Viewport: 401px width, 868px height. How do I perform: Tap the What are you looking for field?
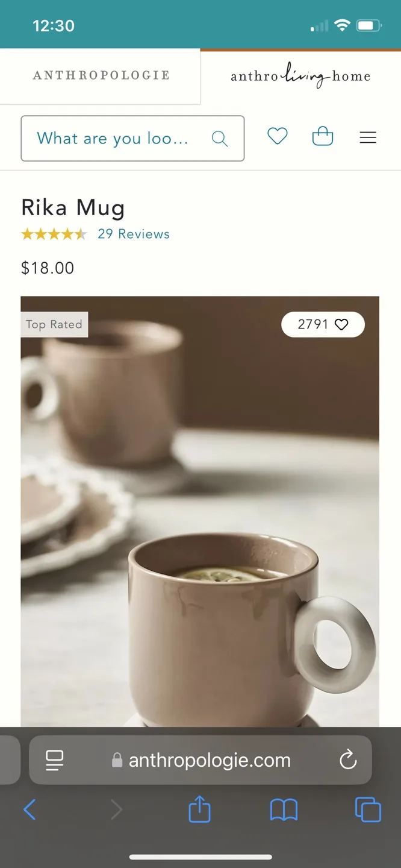tap(111, 138)
